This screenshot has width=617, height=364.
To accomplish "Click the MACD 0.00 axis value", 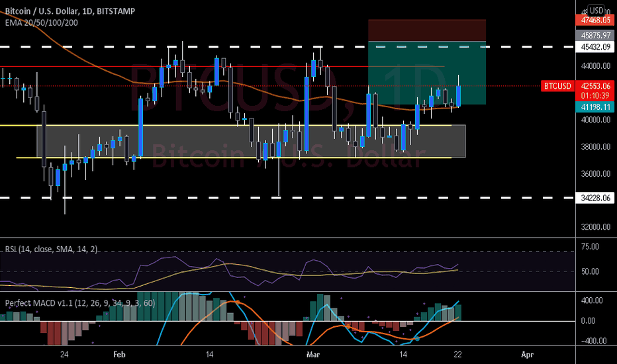I will tap(588, 321).
